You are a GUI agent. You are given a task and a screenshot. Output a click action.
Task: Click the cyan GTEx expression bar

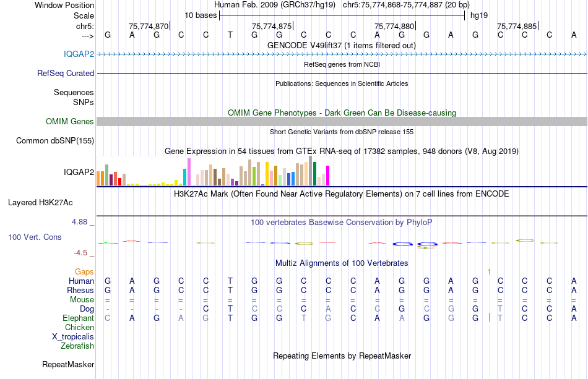click(x=184, y=177)
